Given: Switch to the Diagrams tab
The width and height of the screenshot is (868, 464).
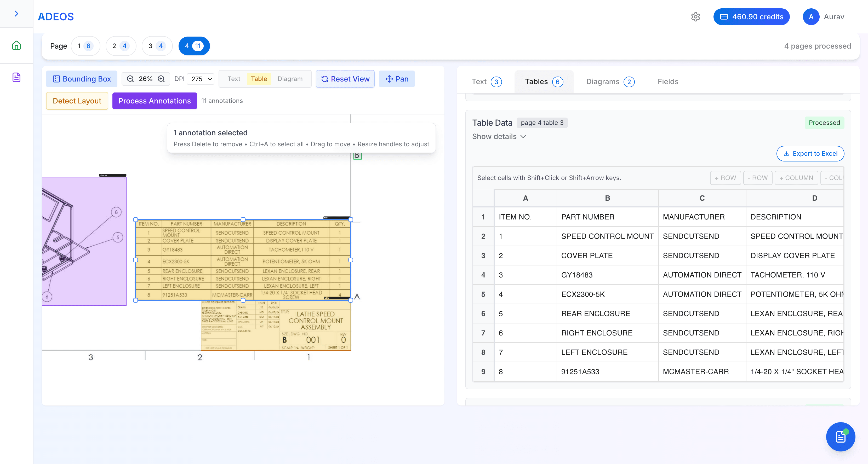Looking at the screenshot, I should coord(610,82).
